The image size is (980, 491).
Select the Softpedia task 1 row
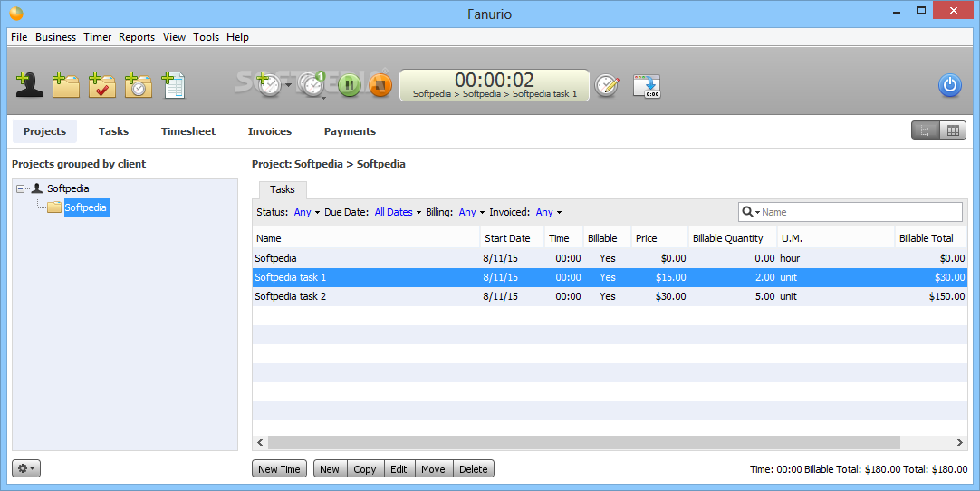point(610,278)
